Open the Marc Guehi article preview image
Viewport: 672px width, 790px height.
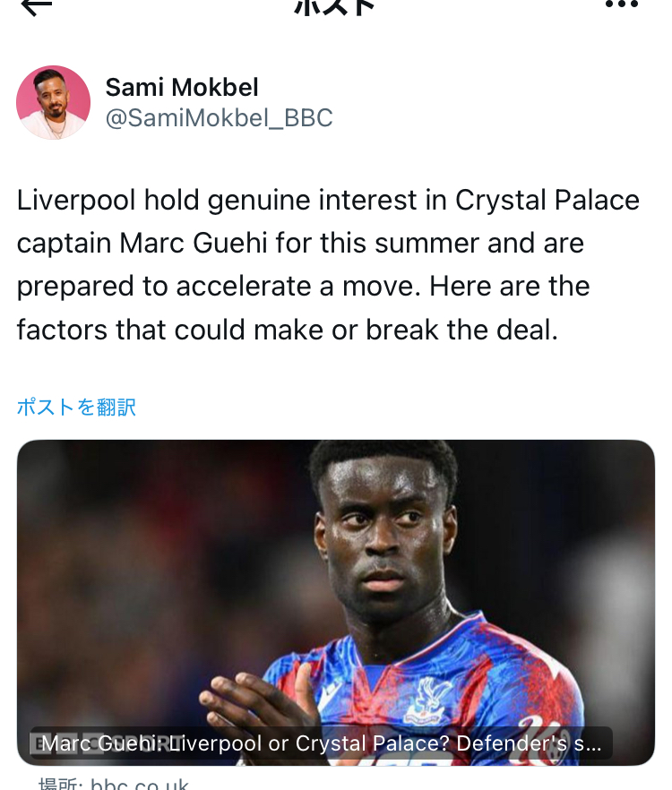point(336,603)
